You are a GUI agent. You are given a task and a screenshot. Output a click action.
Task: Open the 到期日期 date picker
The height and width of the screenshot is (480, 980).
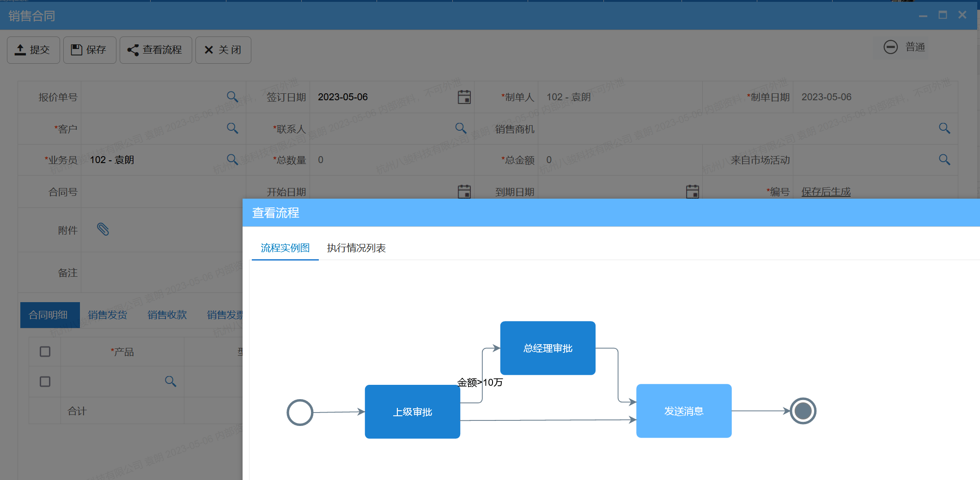click(x=692, y=191)
